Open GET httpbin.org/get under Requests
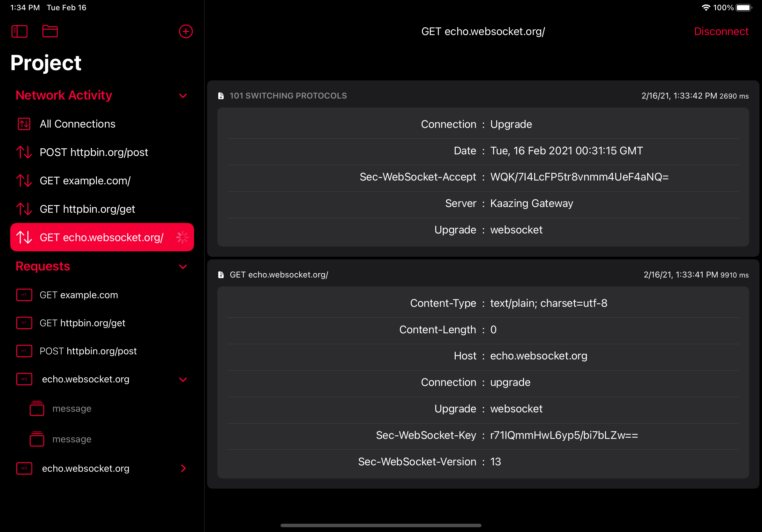 82,323
